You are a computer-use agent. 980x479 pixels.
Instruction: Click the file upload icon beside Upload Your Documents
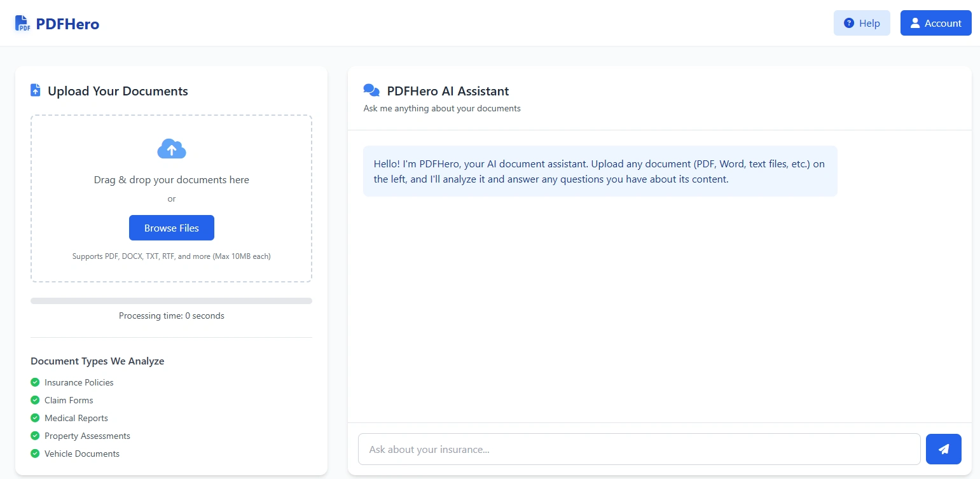click(36, 90)
